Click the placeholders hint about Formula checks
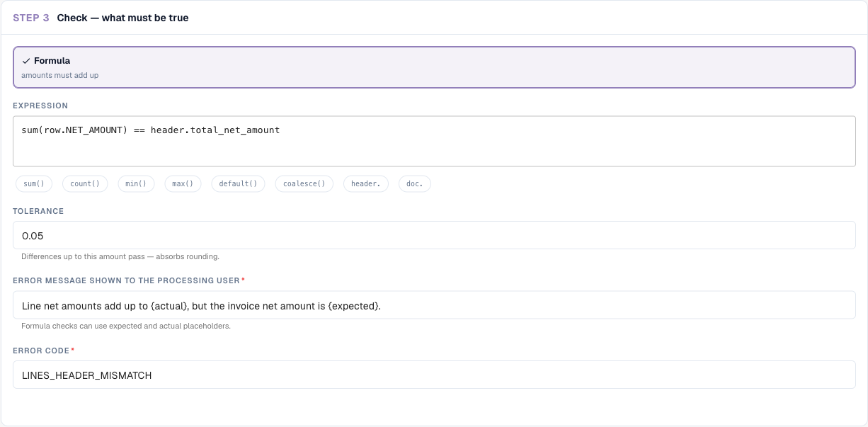This screenshot has height=427, width=868. (x=126, y=326)
